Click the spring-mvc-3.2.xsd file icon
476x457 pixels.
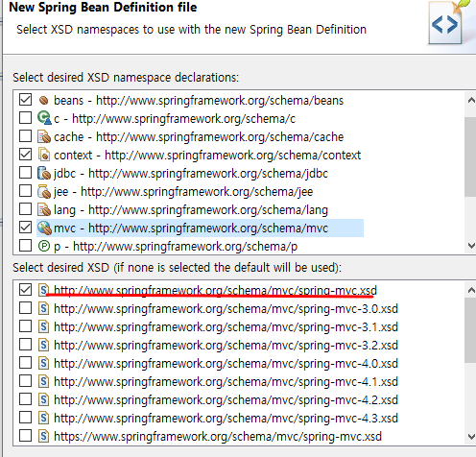pos(44,345)
